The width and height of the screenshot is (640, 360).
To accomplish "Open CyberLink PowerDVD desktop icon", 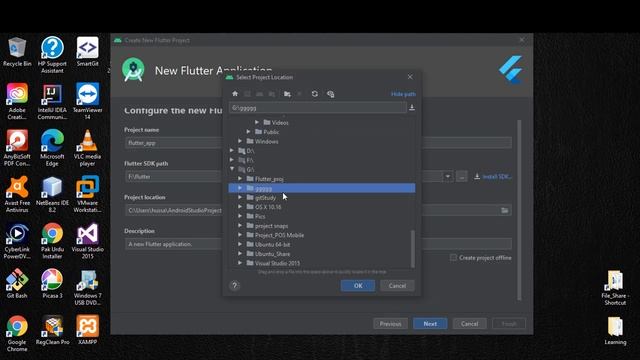I will [x=17, y=241].
